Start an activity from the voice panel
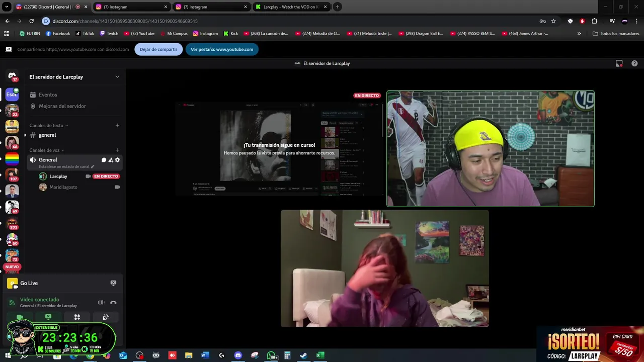 [x=77, y=317]
